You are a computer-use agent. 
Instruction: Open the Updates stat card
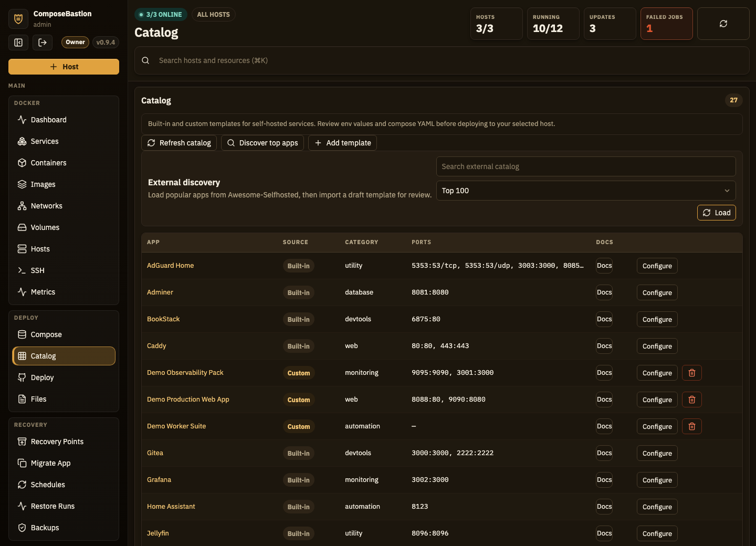[x=610, y=24]
